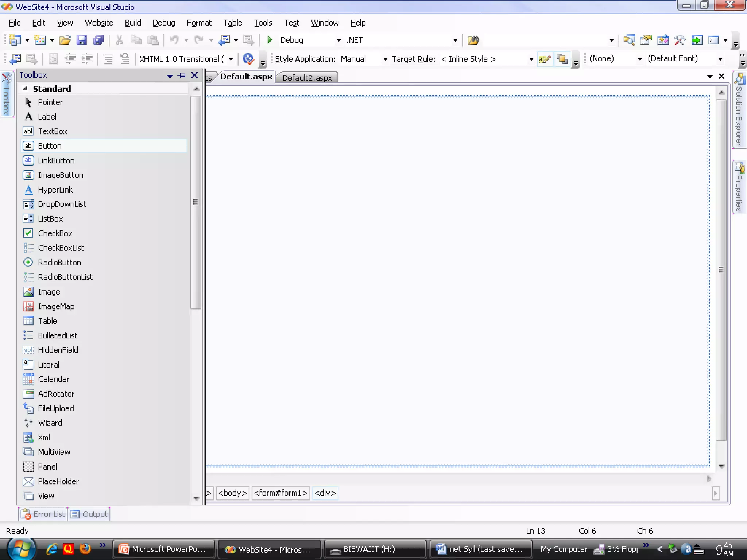
Task: Click the Start Debugging play icon
Action: click(270, 40)
